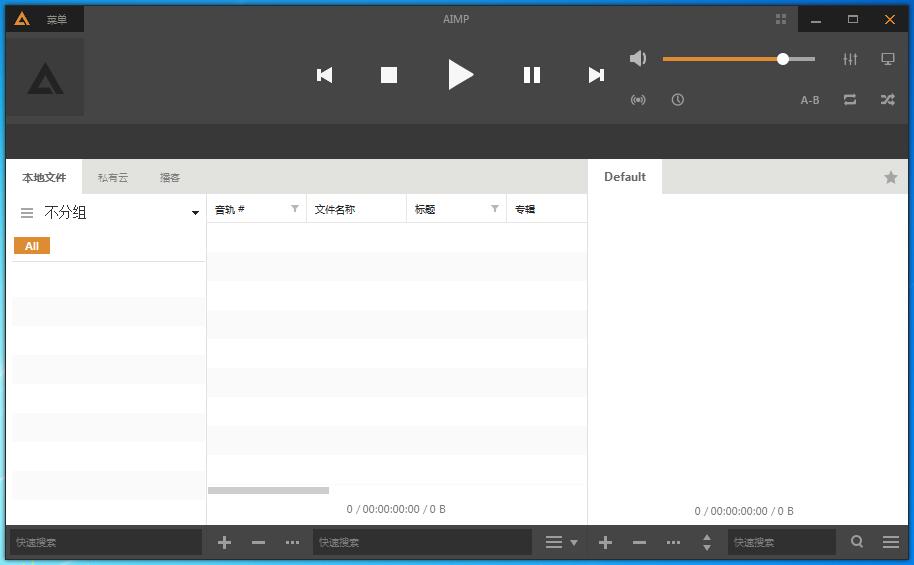Click the Play button
This screenshot has height=565, width=914.
(x=460, y=75)
